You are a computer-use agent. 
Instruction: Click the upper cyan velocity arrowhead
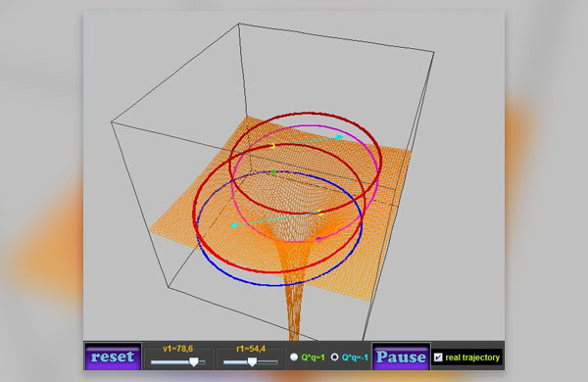click(x=340, y=137)
